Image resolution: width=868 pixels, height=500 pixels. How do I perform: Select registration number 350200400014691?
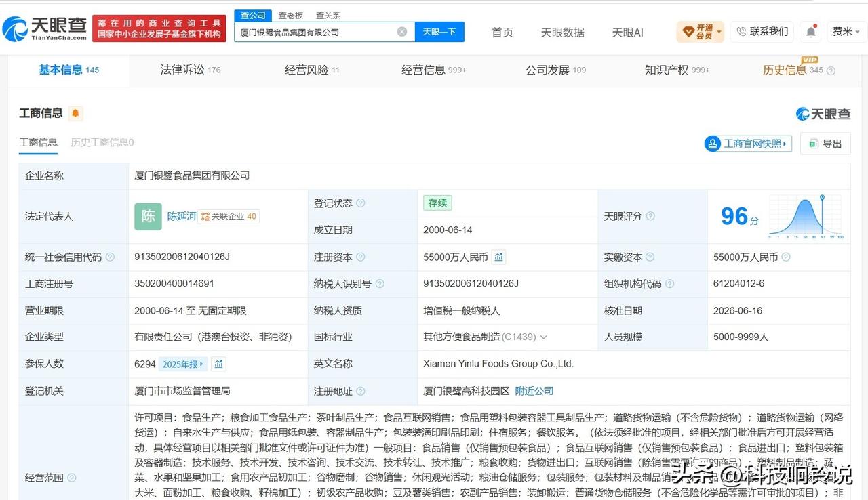(x=174, y=284)
